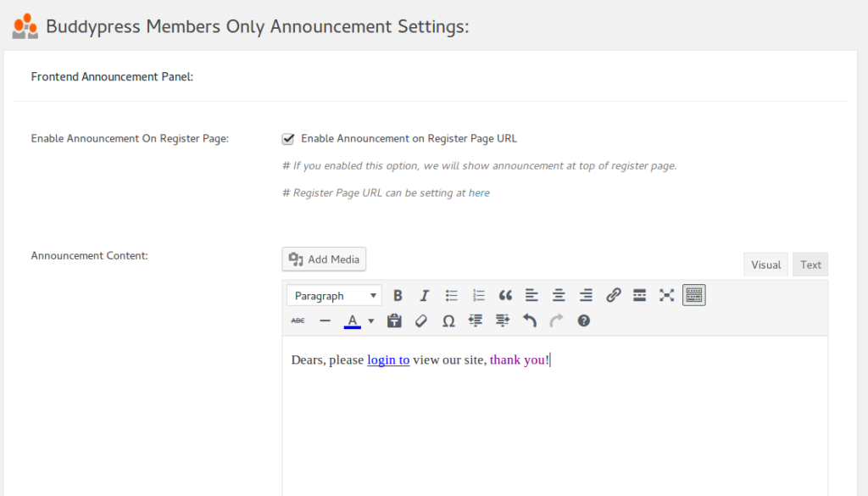Screen dimensions: 868x496
Task: Switch to the Visual editor tab
Action: pos(765,265)
